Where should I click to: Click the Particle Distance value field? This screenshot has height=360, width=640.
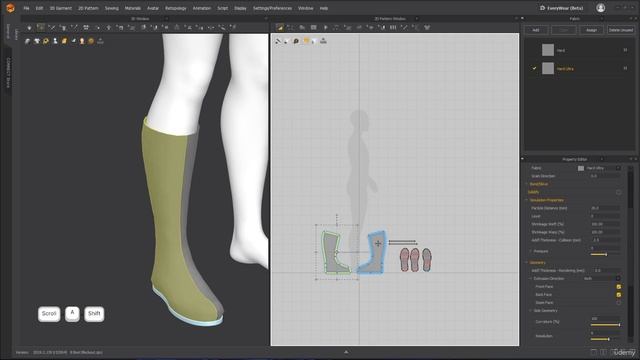point(606,208)
